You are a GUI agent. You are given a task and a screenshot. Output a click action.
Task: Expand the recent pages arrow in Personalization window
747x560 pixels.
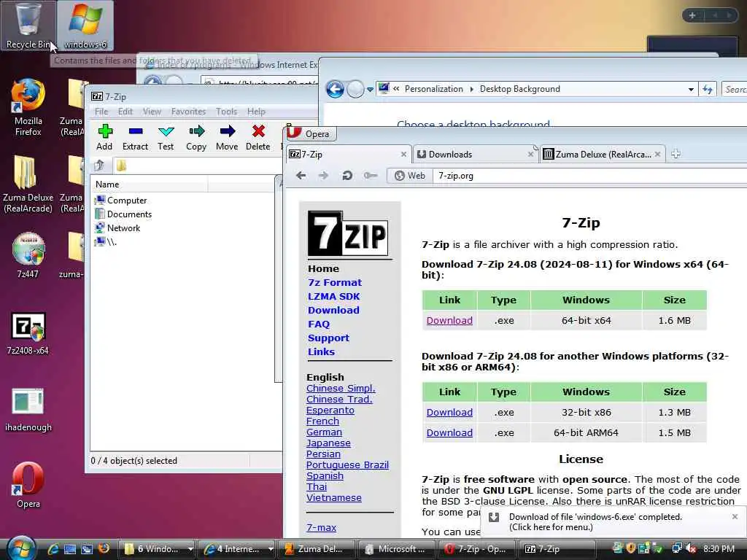coord(370,90)
